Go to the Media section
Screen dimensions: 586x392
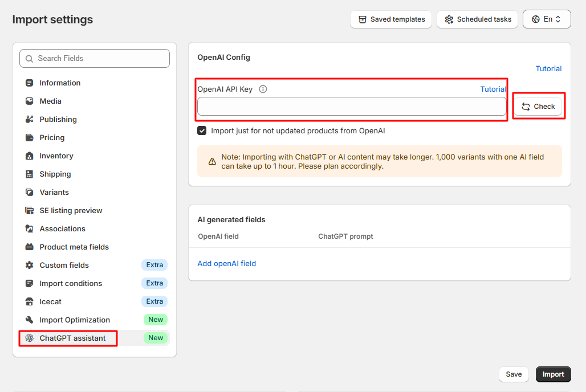[x=95, y=101]
